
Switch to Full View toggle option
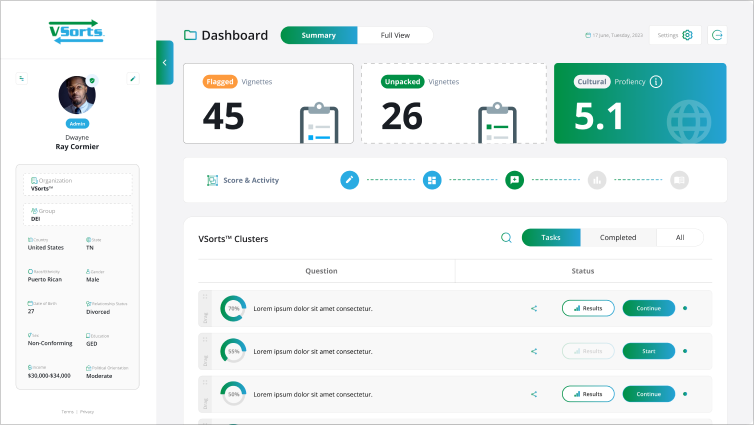click(x=395, y=35)
